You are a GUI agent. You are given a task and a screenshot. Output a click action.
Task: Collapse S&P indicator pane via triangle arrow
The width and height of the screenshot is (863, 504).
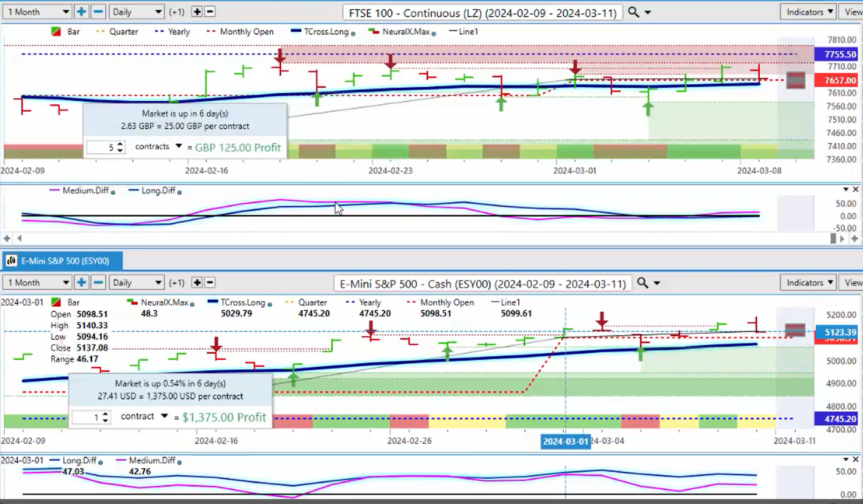846,459
